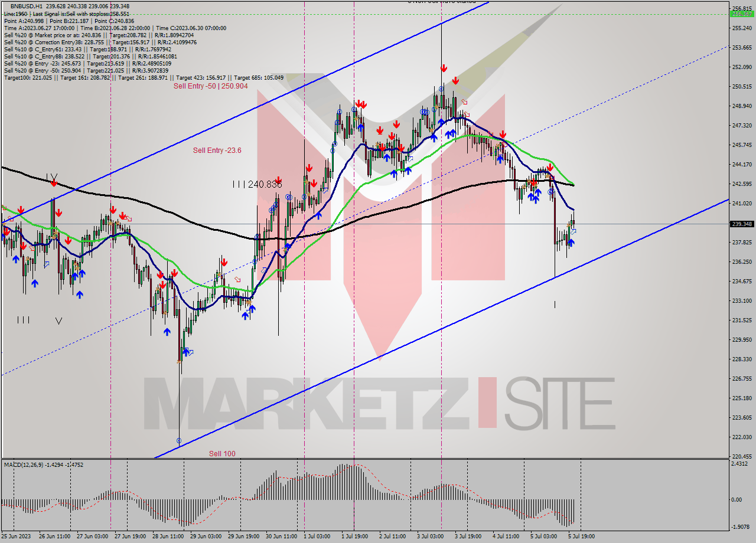Select the '26 Jun 11:00' time axis label
756x543 pixels.
tap(55, 537)
